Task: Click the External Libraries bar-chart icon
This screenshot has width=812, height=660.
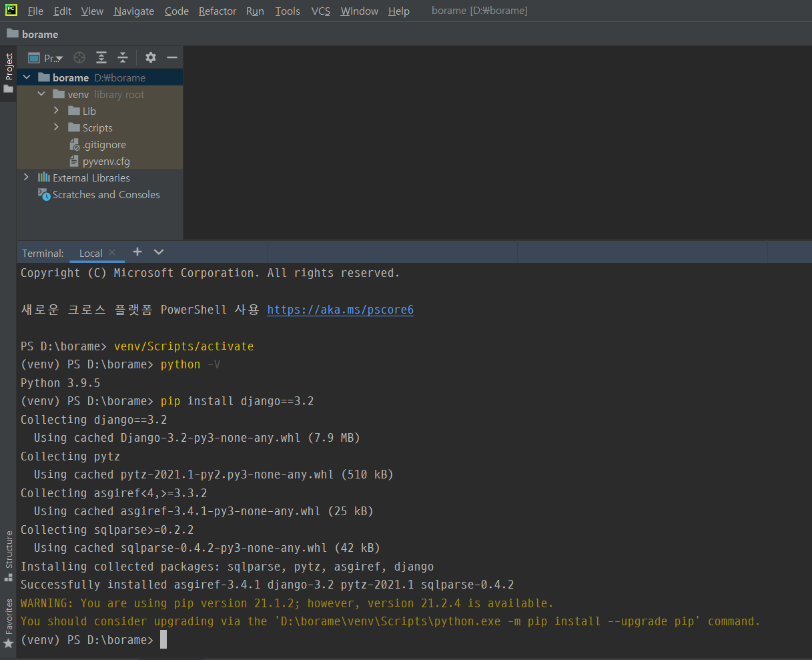Action: pyautogui.click(x=44, y=178)
